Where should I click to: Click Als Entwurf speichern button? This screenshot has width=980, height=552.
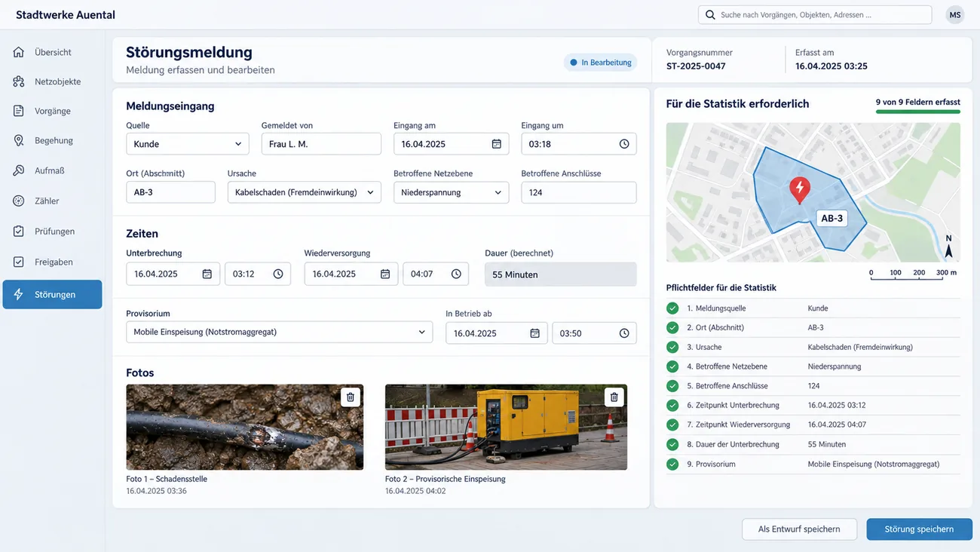coord(799,529)
